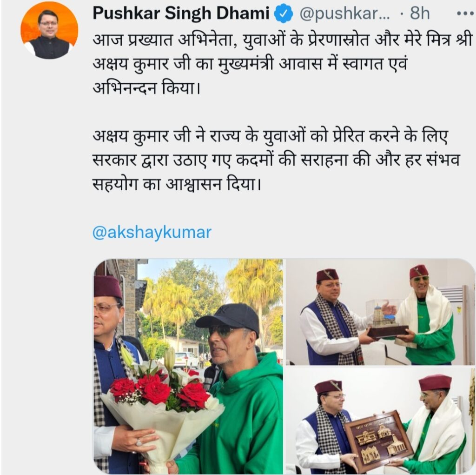Open the three-dot more options menu

[465, 14]
